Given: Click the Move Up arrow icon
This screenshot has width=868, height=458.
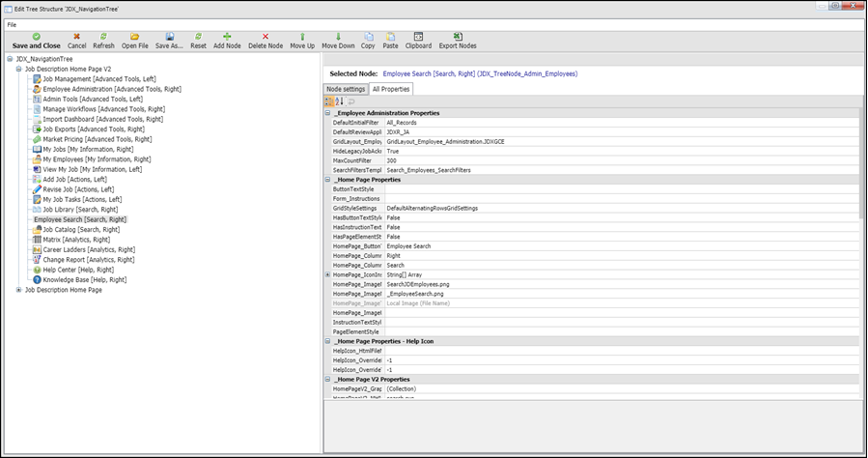Looking at the screenshot, I should pyautogui.click(x=302, y=37).
